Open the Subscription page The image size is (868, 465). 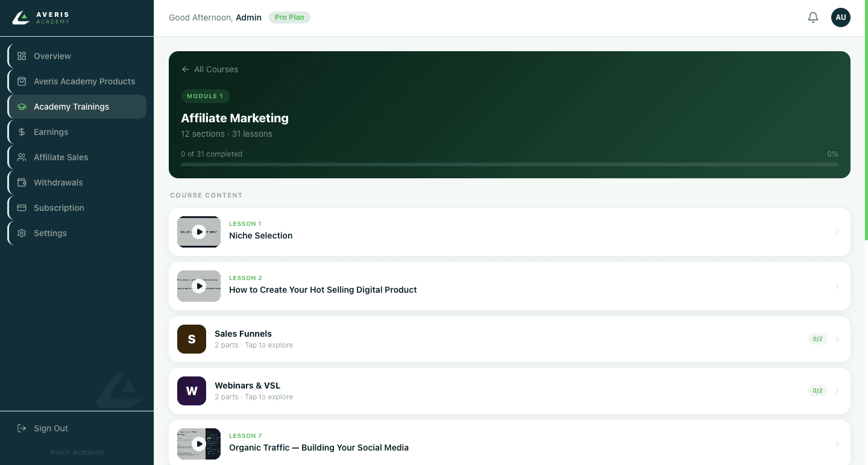[77, 208]
